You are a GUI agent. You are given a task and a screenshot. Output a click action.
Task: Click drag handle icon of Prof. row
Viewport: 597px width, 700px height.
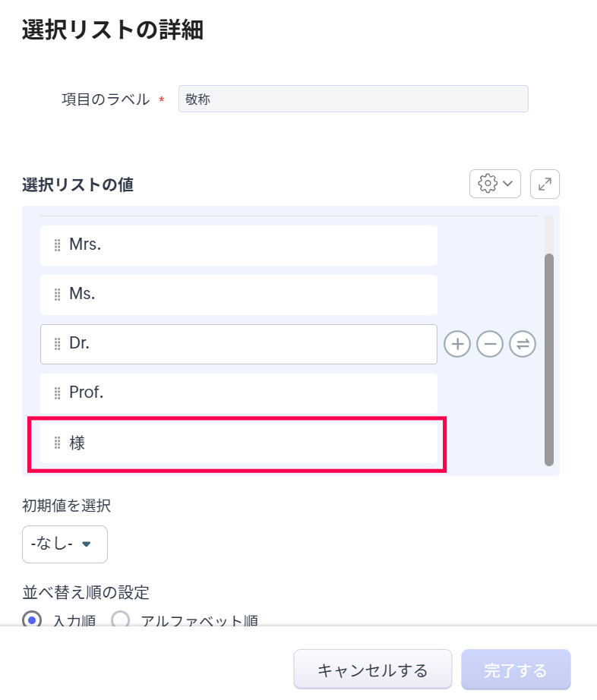point(57,393)
